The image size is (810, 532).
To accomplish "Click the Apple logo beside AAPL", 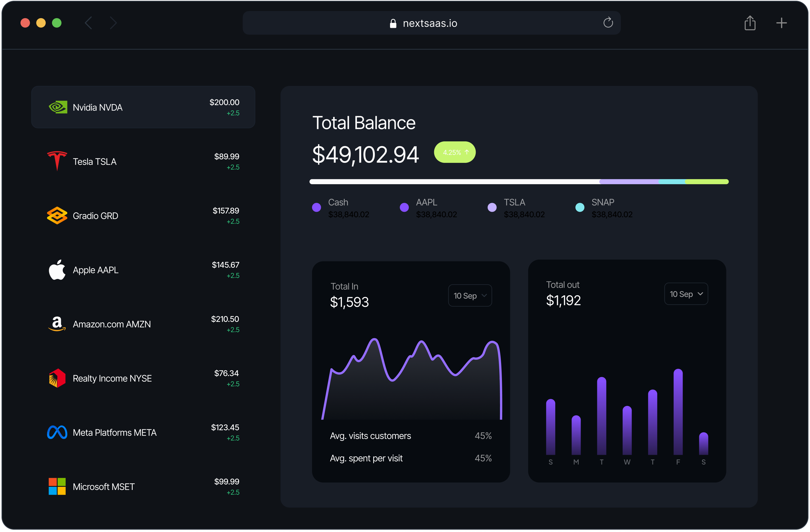I will 57,270.
